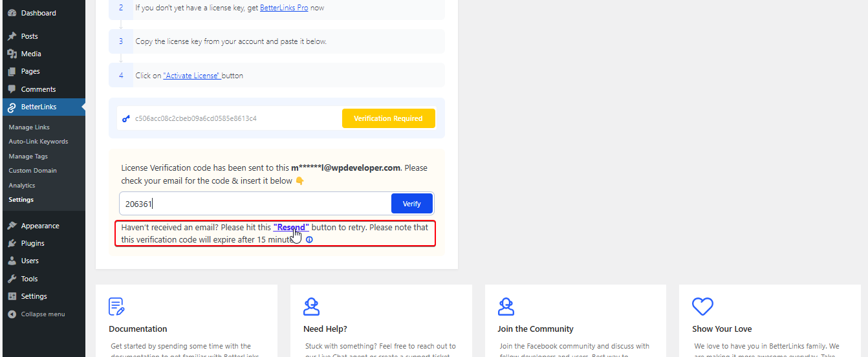
Task: Open the Pages menu
Action: (x=43, y=71)
